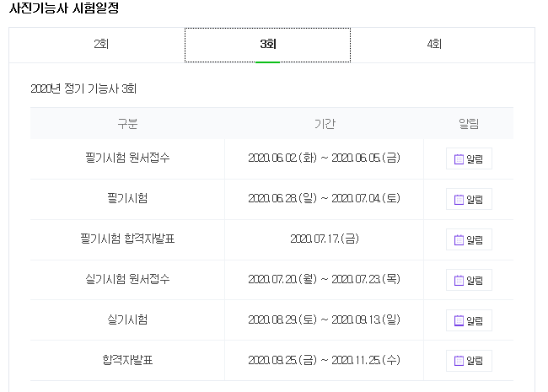Viewport: 548px width, 392px height.
Task: Click the 알림 column header
Action: click(x=469, y=123)
